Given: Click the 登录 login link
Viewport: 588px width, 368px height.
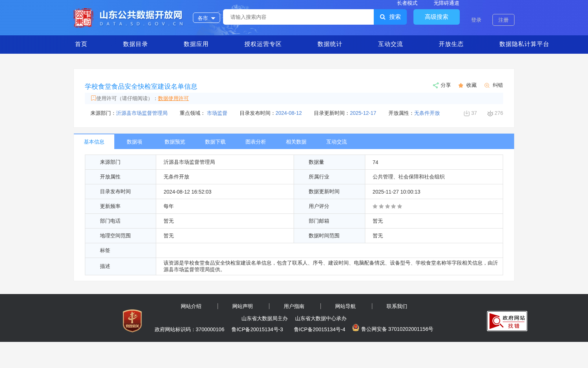Looking at the screenshot, I should (476, 20).
